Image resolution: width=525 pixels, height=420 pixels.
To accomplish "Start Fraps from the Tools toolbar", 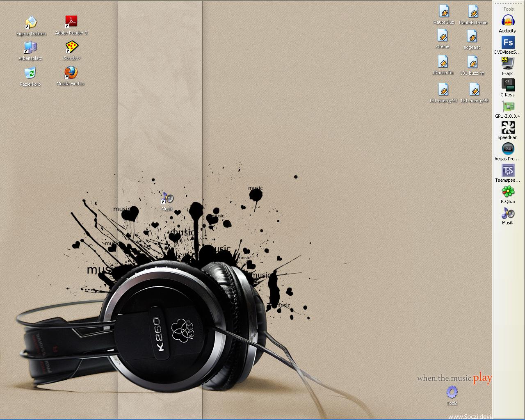I will tap(508, 64).
